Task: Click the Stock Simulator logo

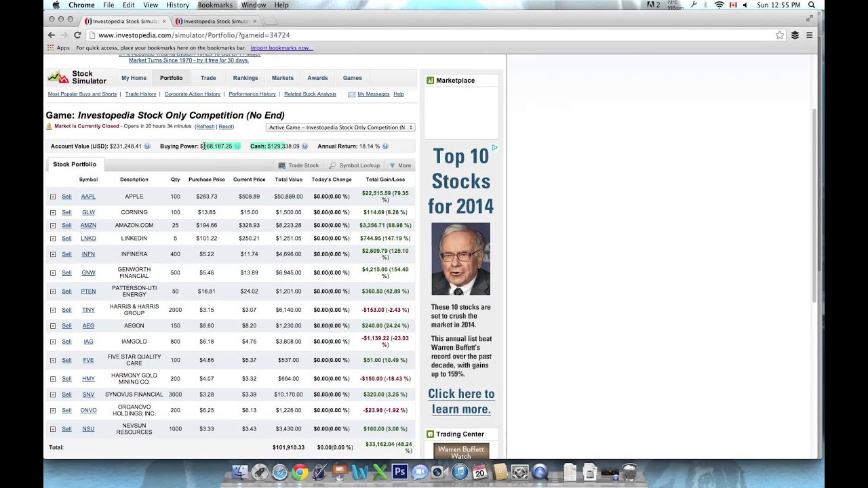Action: click(x=77, y=77)
